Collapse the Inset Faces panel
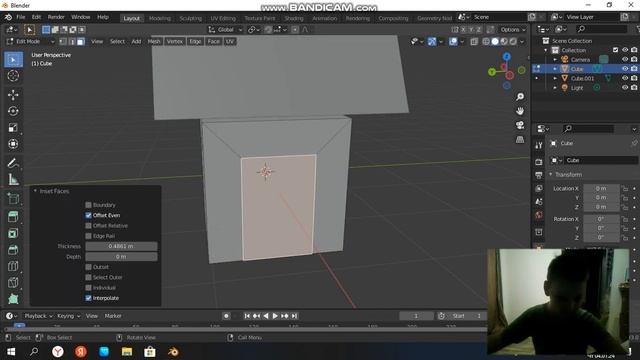 [x=36, y=191]
